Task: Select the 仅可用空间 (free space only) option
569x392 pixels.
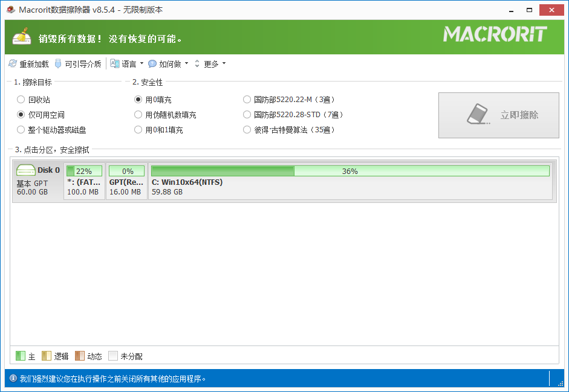Action: 21,115
